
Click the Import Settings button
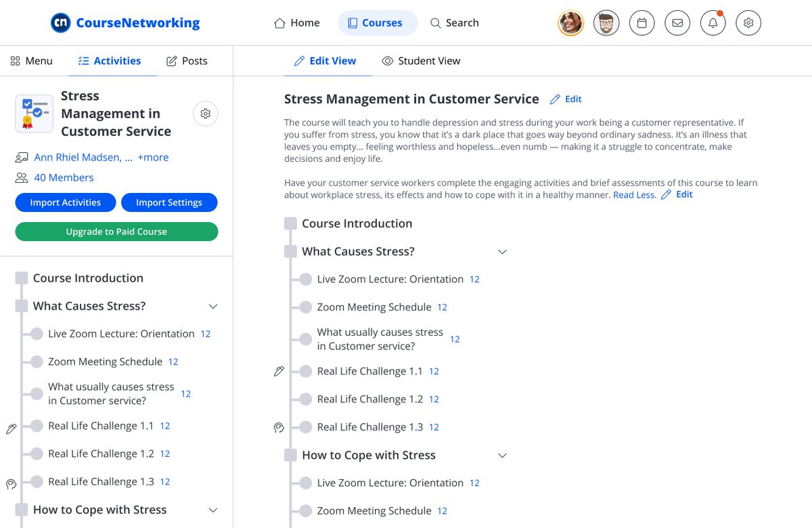coord(169,202)
